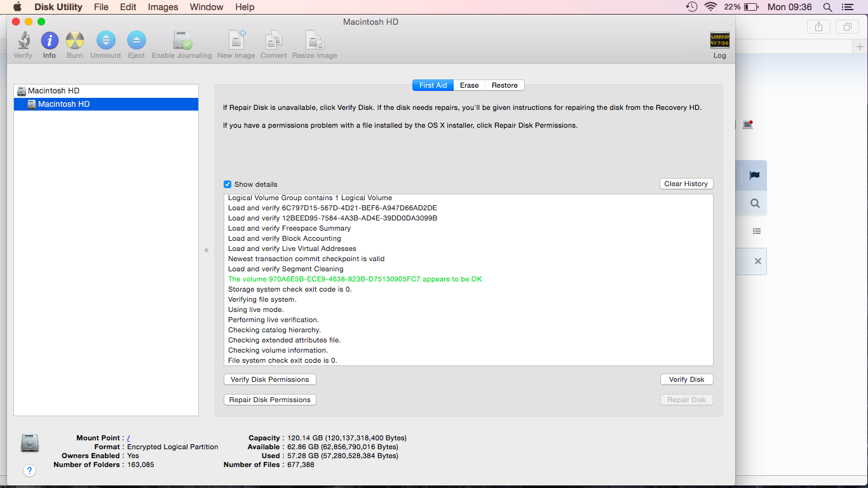The image size is (868, 488).
Task: Click 'Load and verify Block Accounting' line
Action: point(285,238)
